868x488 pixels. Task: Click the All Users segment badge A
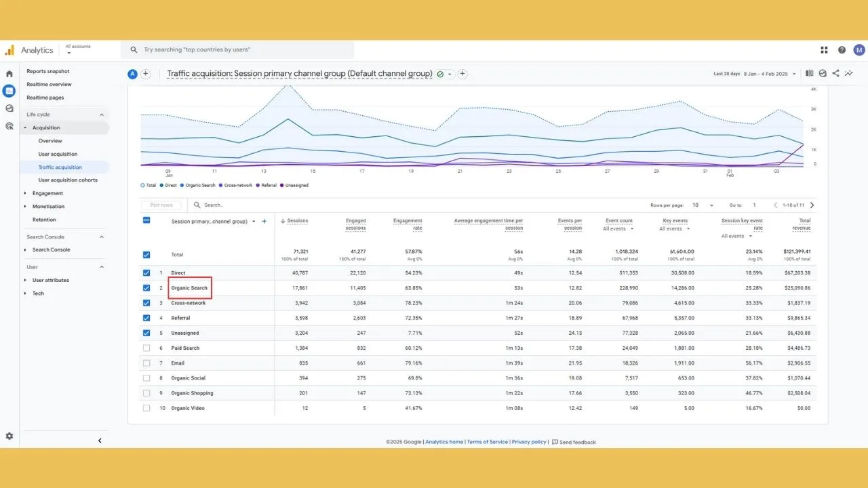pos(132,74)
